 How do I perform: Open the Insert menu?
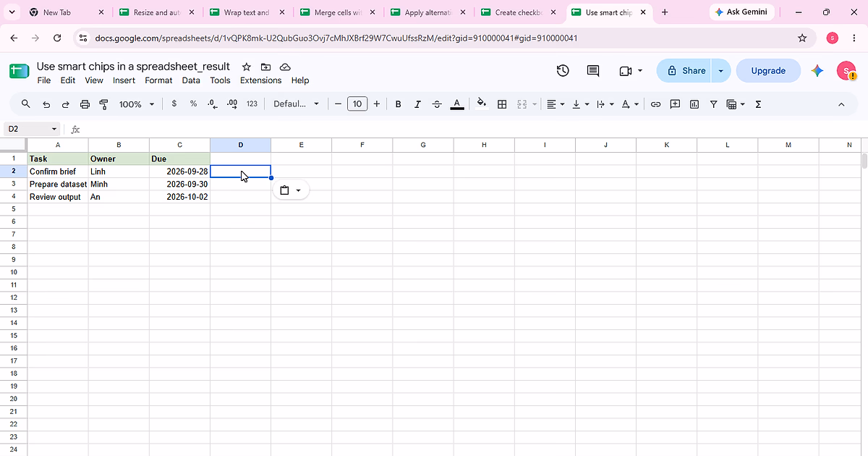(124, 80)
